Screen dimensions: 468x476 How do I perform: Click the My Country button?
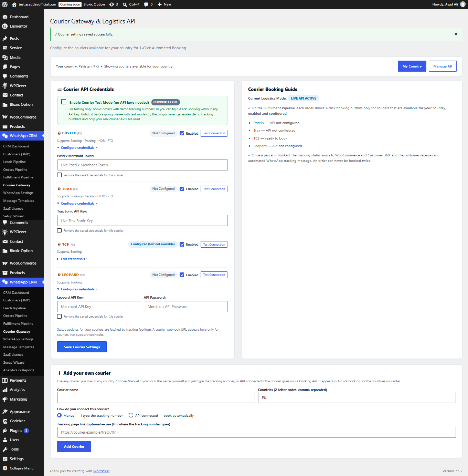[x=412, y=66]
